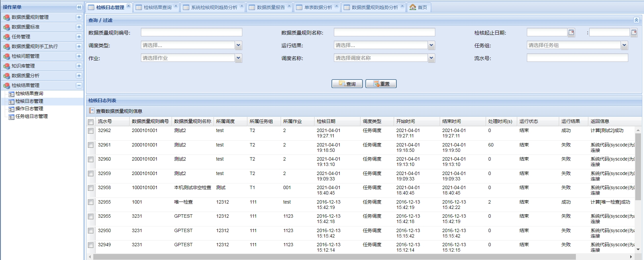Collapse the 检核结果管理 menu with minus
This screenshot has height=260, width=644.
pos(79,85)
